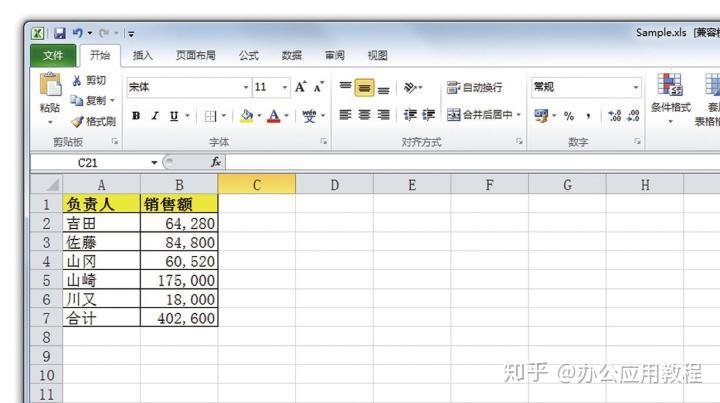Switch to the Insert ribbon tab
Viewport: 720px width, 403px height.
pos(142,56)
